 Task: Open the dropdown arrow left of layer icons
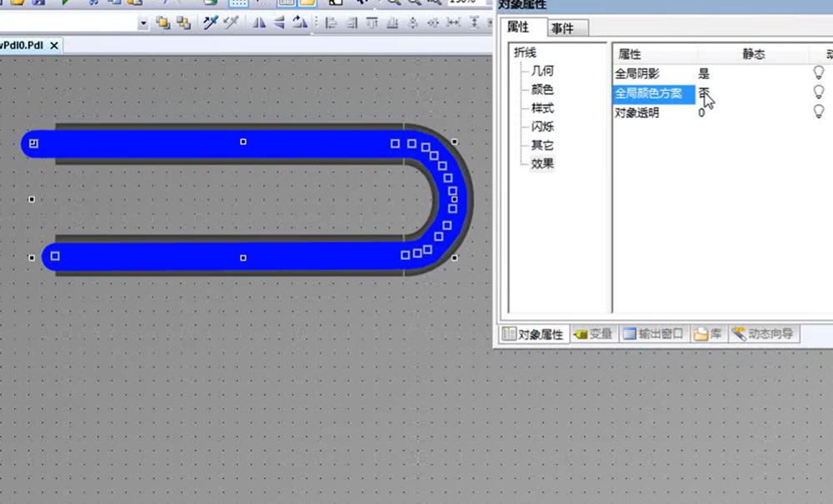(x=143, y=23)
